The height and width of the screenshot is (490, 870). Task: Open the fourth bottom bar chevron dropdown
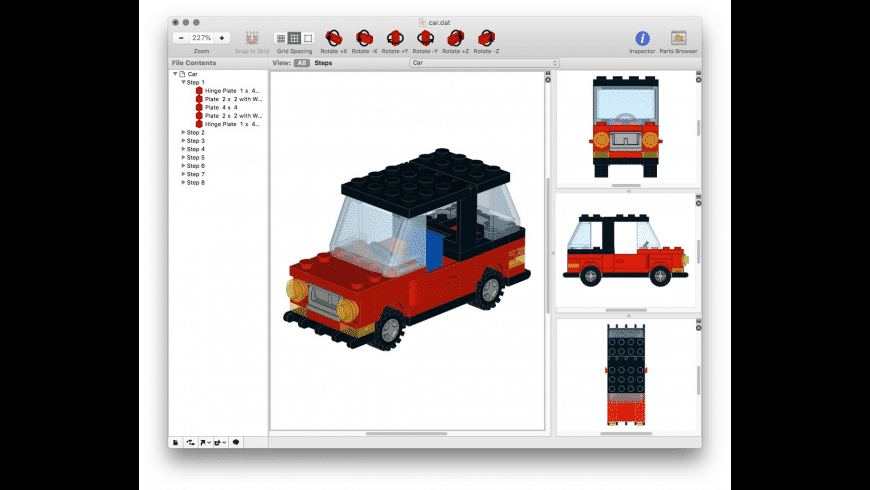[x=220, y=442]
